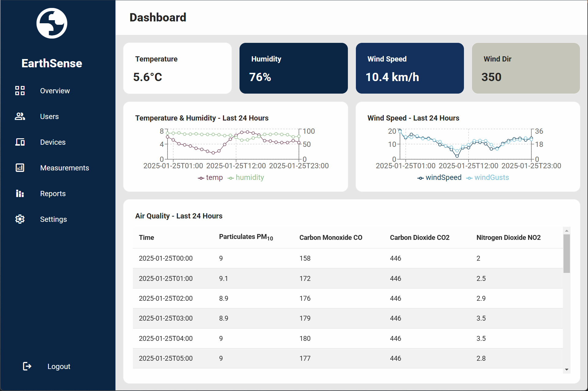Click the Overview grid icon
The image size is (588, 391).
[20, 91]
